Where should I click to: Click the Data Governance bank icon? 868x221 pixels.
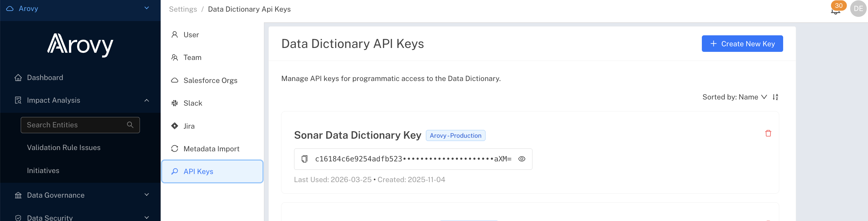tap(18, 195)
